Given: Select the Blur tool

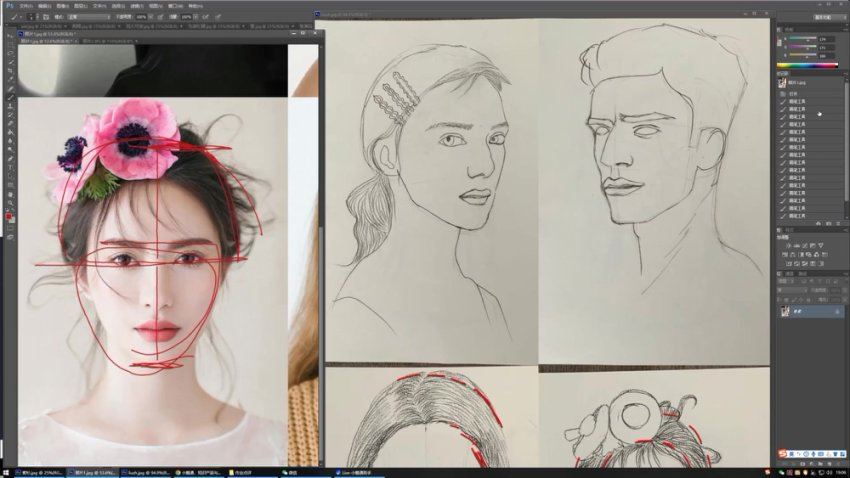Looking at the screenshot, I should [10, 140].
